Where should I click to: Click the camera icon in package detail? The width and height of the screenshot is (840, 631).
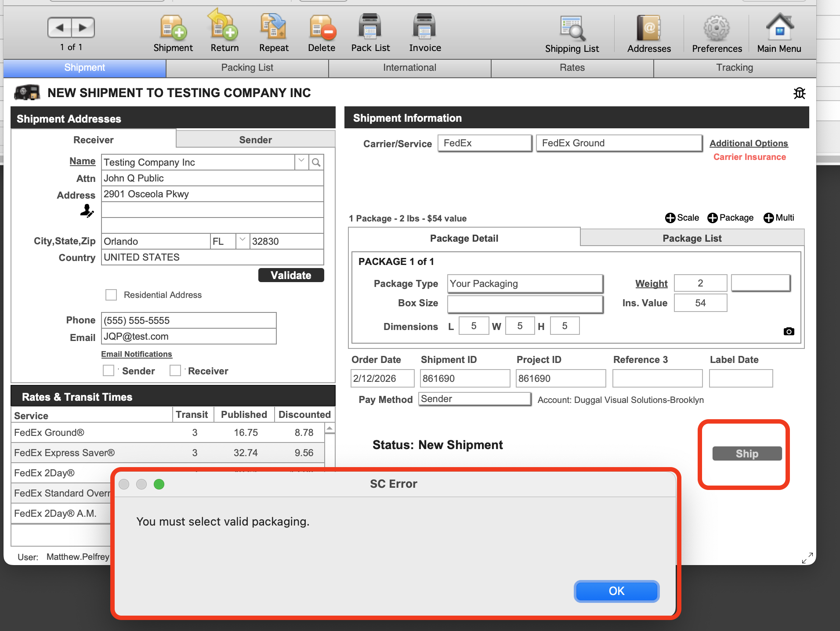[x=789, y=331]
